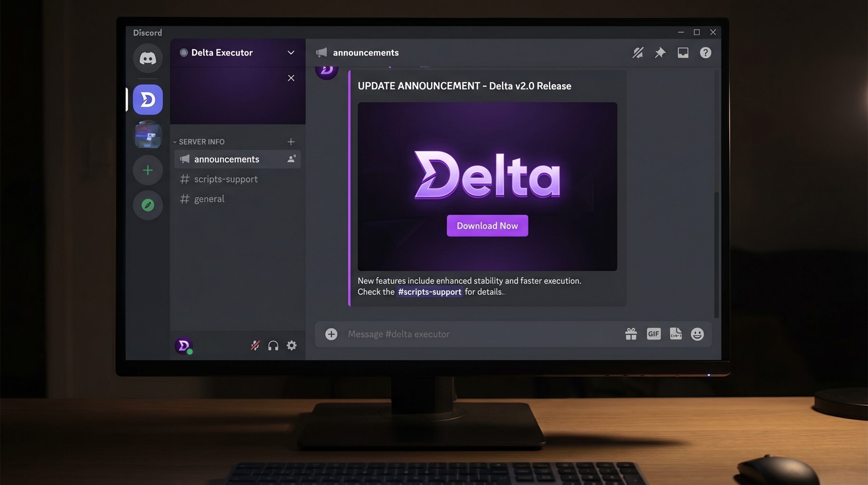Focus the Message #delta executor input field
Image resolution: width=868 pixels, height=485 pixels.
483,334
